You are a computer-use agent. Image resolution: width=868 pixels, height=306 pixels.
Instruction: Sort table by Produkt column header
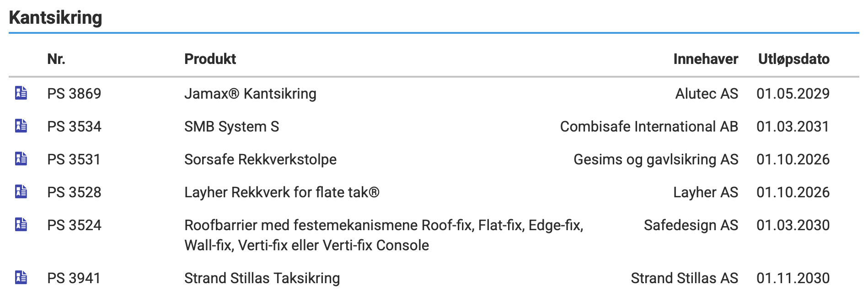point(210,59)
